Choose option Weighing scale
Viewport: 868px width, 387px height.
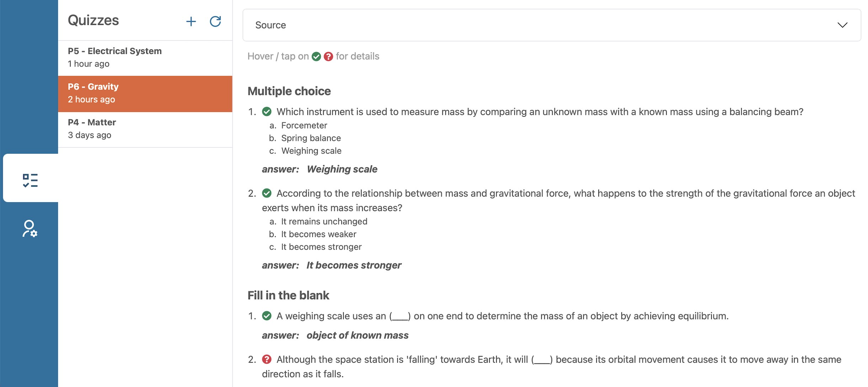(x=311, y=151)
